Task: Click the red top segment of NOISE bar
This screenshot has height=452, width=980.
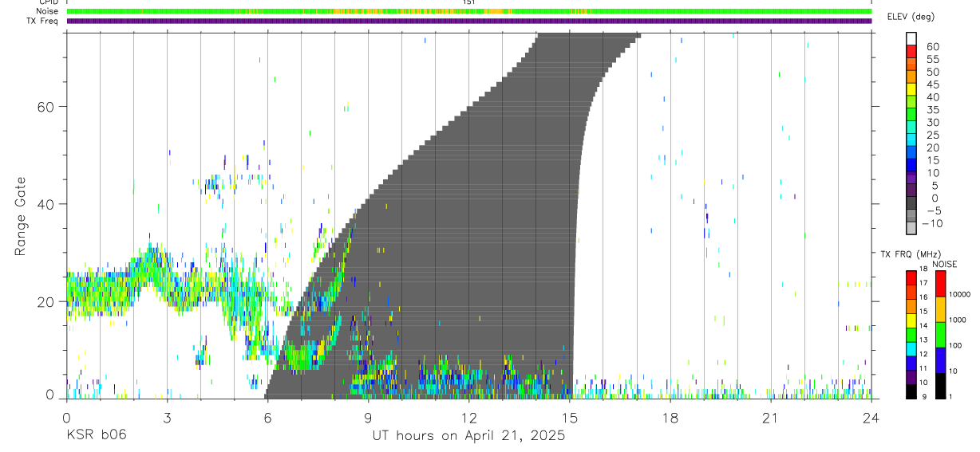Action: pos(941,284)
